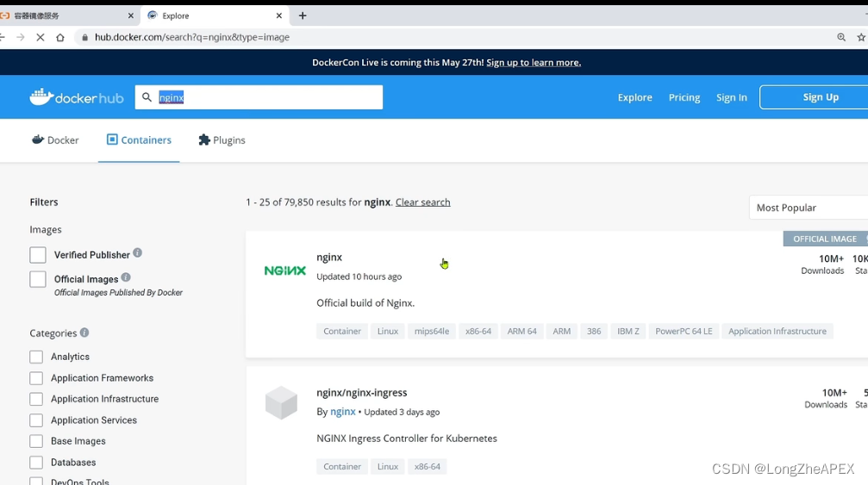The image size is (868, 485).
Task: Open the nginx official image result
Action: [329, 258]
